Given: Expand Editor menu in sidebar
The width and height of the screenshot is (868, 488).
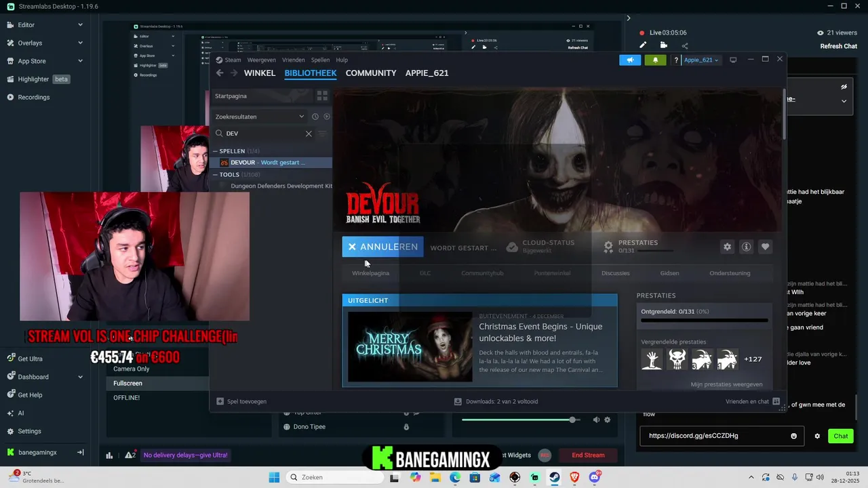Looking at the screenshot, I should 80,25.
